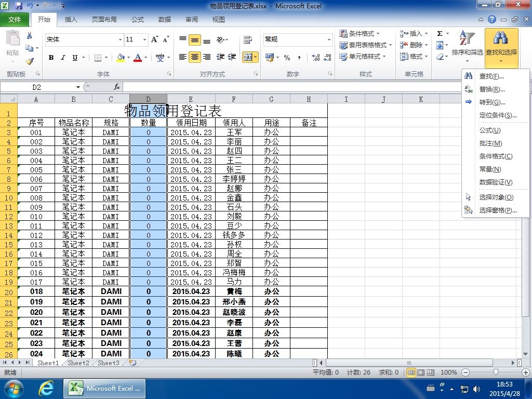Open the 套用表格格式 dropdown
Screen dimensions: 532x399
tap(365, 45)
